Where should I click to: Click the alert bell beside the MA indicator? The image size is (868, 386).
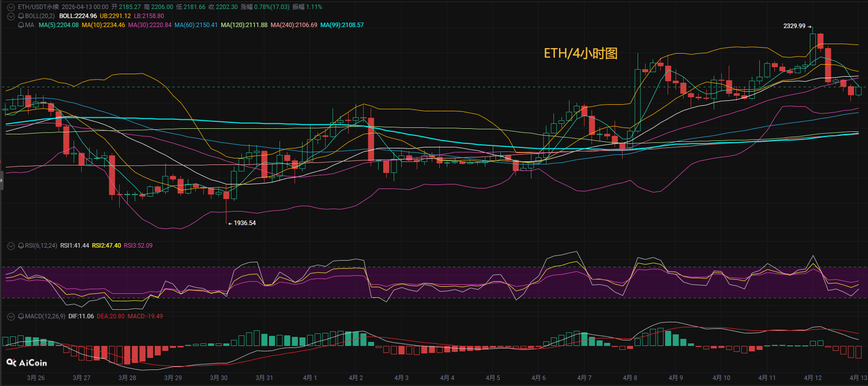coord(21,25)
